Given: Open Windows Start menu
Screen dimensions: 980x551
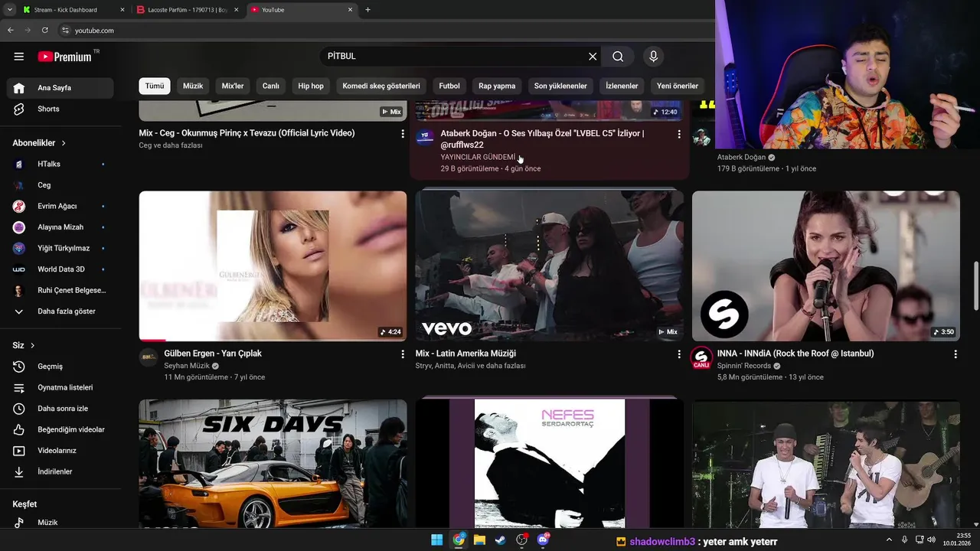Looking at the screenshot, I should click(436, 540).
